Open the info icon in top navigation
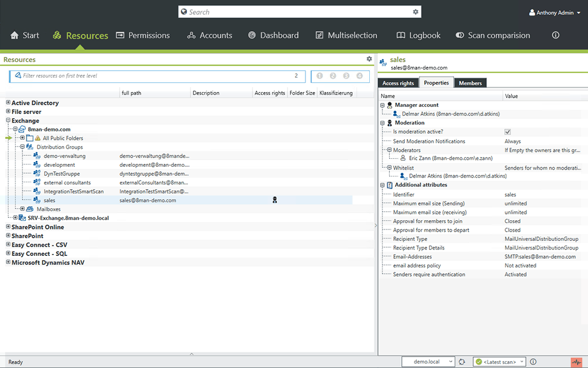 click(x=555, y=35)
